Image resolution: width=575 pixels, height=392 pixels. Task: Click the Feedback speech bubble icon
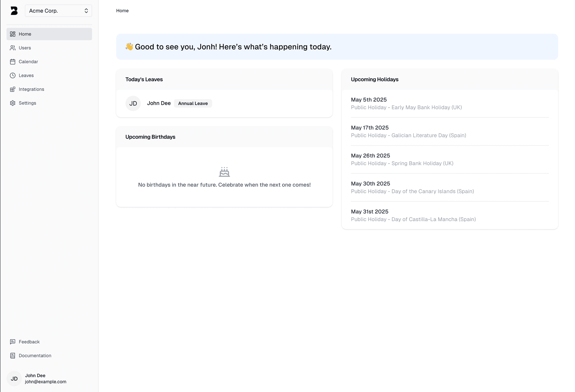[13, 342]
